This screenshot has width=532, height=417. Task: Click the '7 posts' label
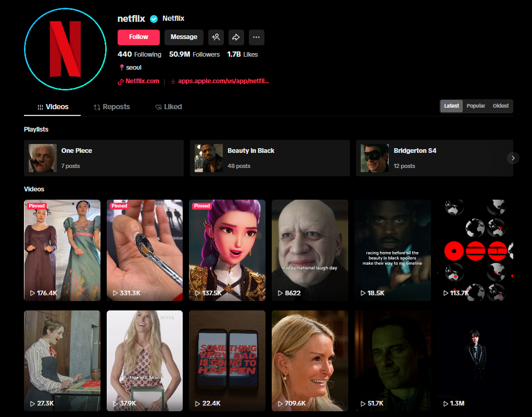tap(71, 166)
